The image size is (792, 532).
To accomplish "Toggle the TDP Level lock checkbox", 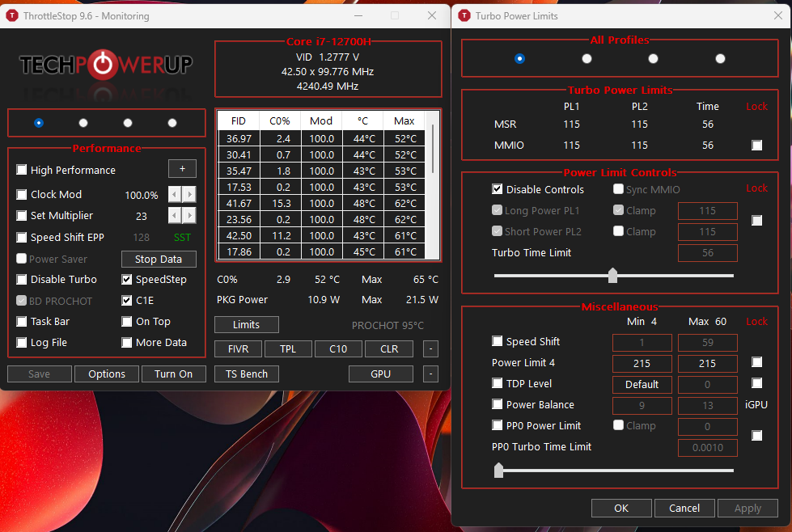I will (x=756, y=383).
